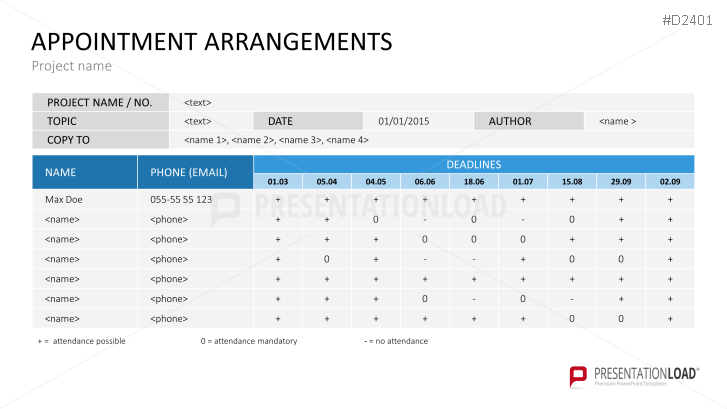727x409 pixels.
Task: Select the AUTHOR label cell
Action: pyautogui.click(x=528, y=121)
